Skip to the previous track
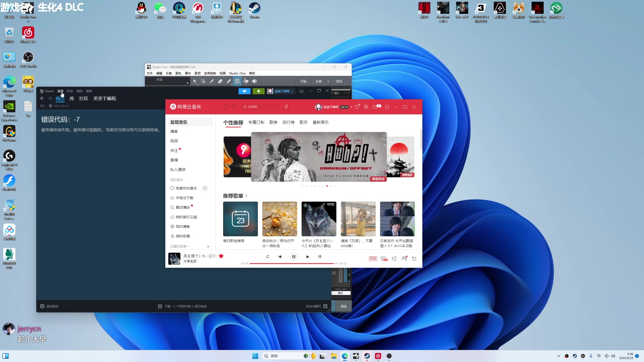The image size is (644, 362). [280, 257]
